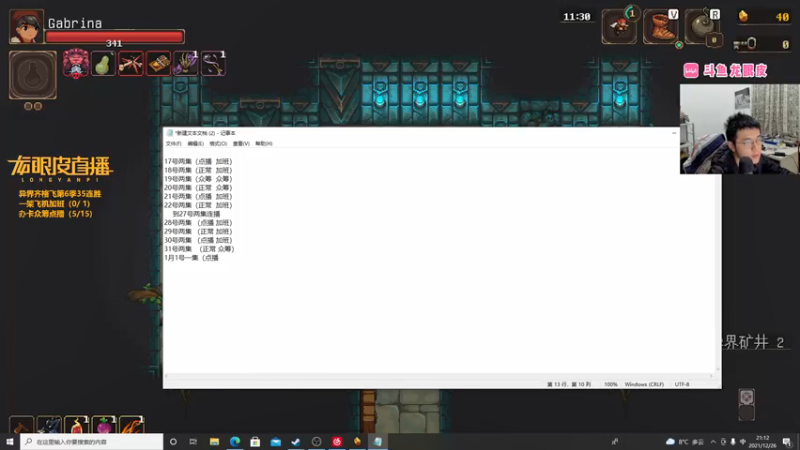Minimize the Notepad window
Image resolution: width=800 pixels, height=450 pixels.
point(674,133)
